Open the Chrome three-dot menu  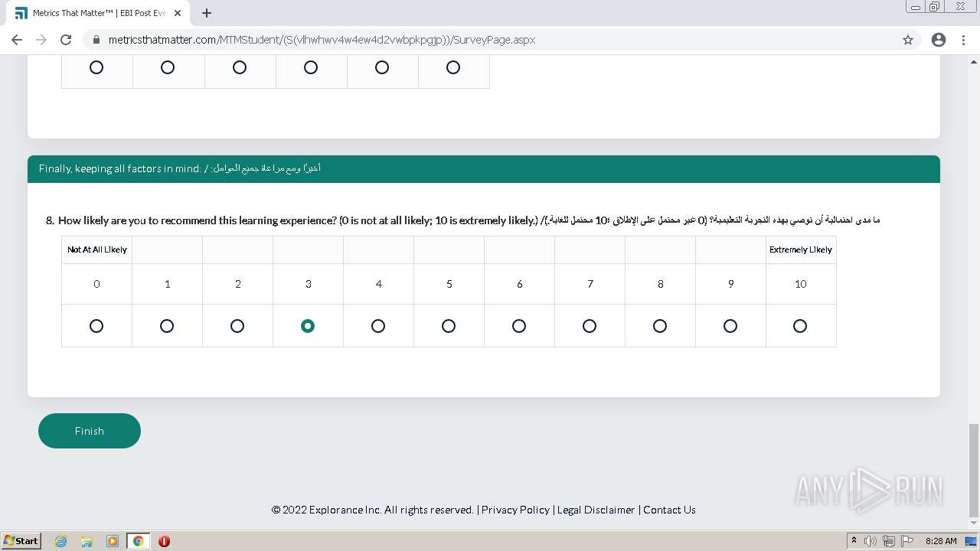tap(963, 40)
